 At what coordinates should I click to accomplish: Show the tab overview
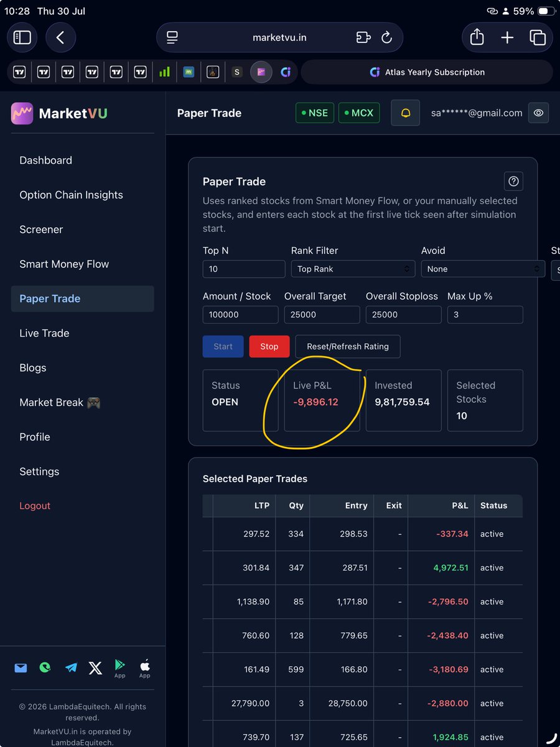point(537,37)
